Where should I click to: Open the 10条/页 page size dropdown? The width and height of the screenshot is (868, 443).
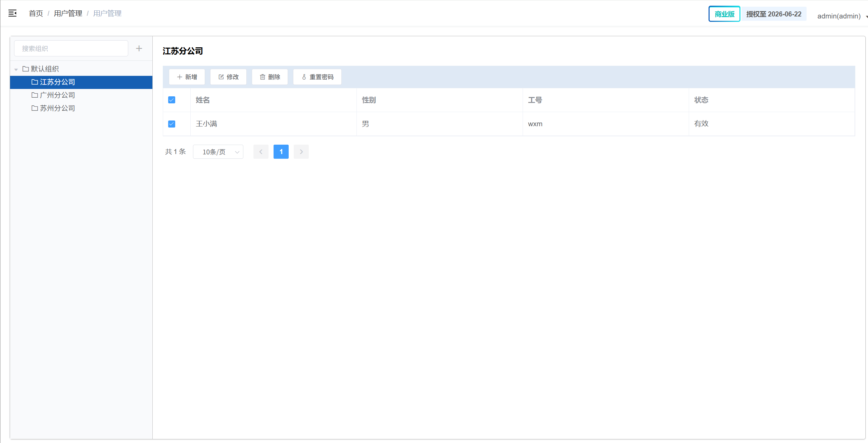(218, 152)
